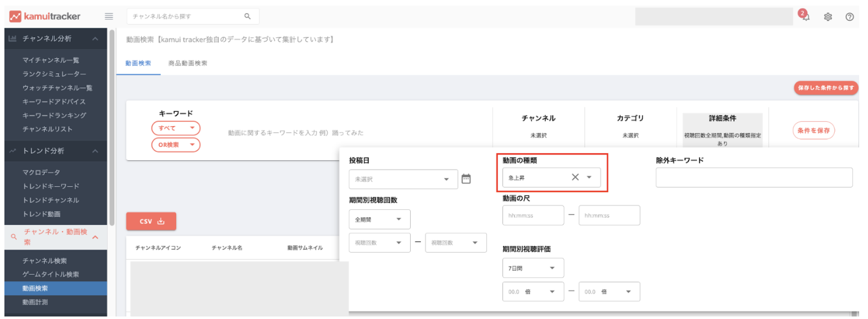This screenshot has width=868, height=319.
Task: Open the notifications bell icon
Action: (x=806, y=17)
